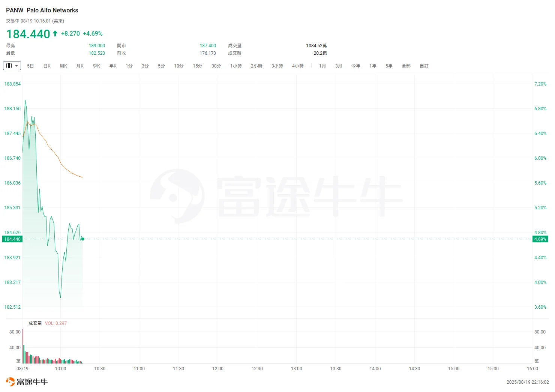
Task: Choose the 全部 full history range
Action: click(x=406, y=66)
